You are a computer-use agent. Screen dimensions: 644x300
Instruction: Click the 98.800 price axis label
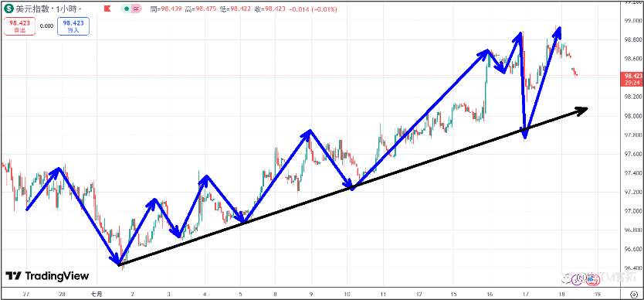(633, 40)
